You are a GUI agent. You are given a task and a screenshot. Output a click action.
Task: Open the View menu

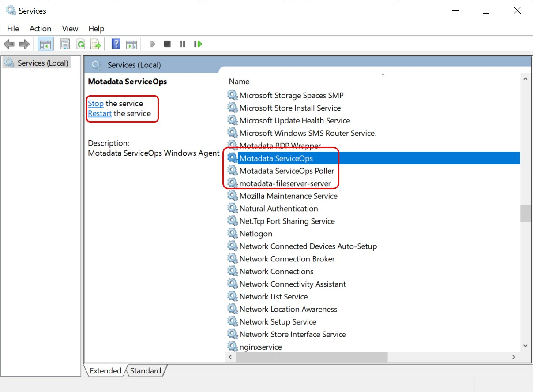pos(70,29)
